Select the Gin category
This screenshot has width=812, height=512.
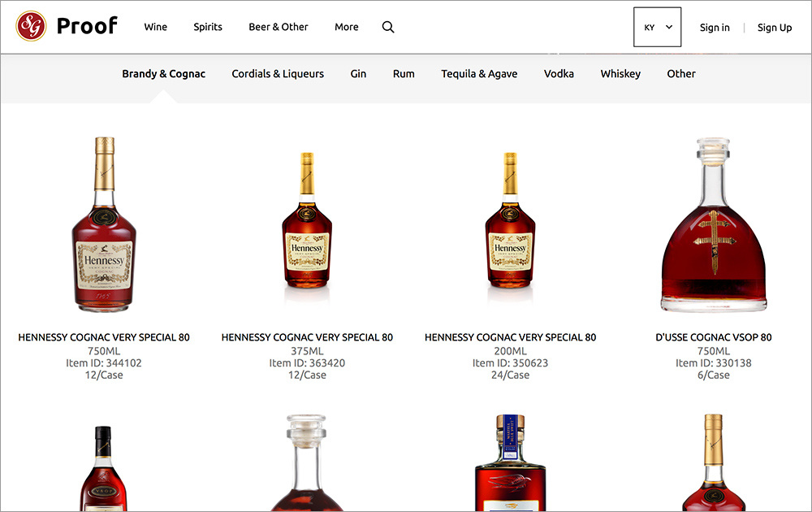pos(358,74)
